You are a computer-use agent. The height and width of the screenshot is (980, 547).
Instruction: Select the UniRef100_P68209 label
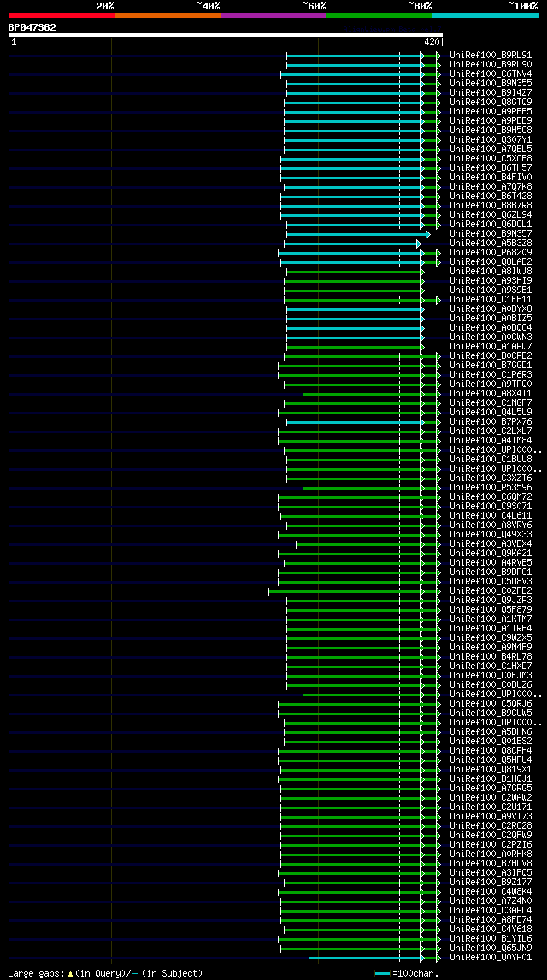pos(491,253)
